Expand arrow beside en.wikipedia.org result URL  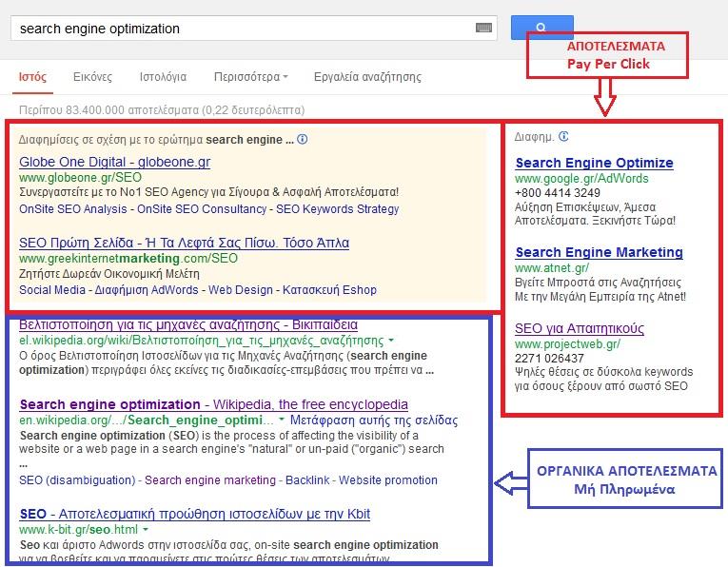pos(282,420)
